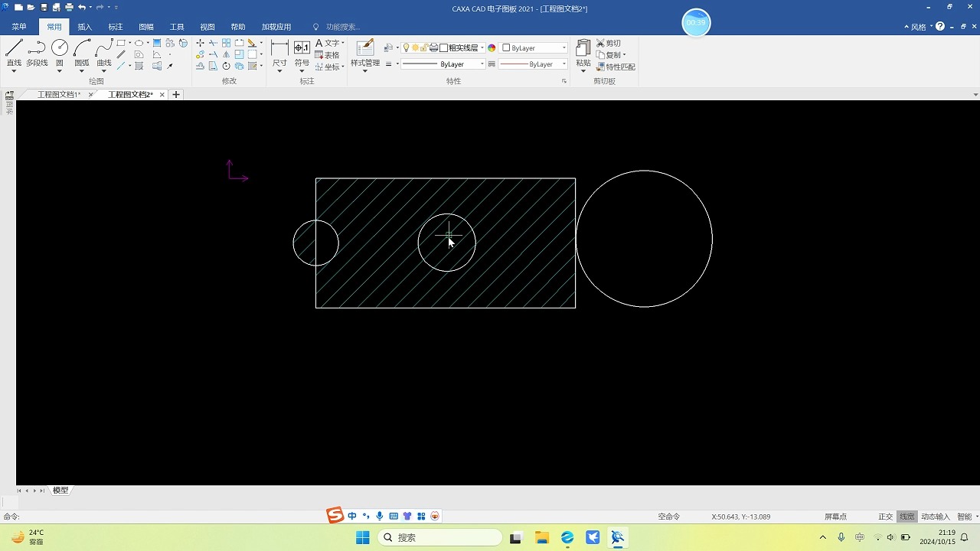This screenshot has height=551, width=980.
Task: Switch to the 工程图文档1 document tab
Action: pyautogui.click(x=59, y=95)
